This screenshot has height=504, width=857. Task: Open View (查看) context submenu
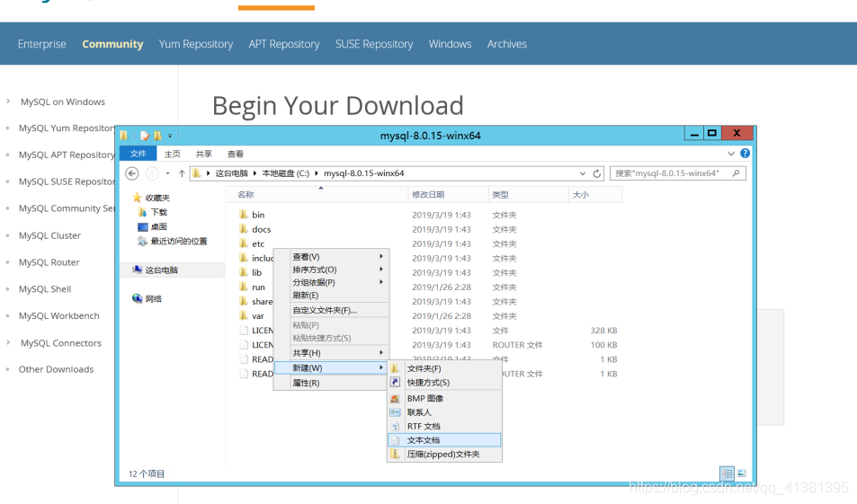pyautogui.click(x=331, y=257)
